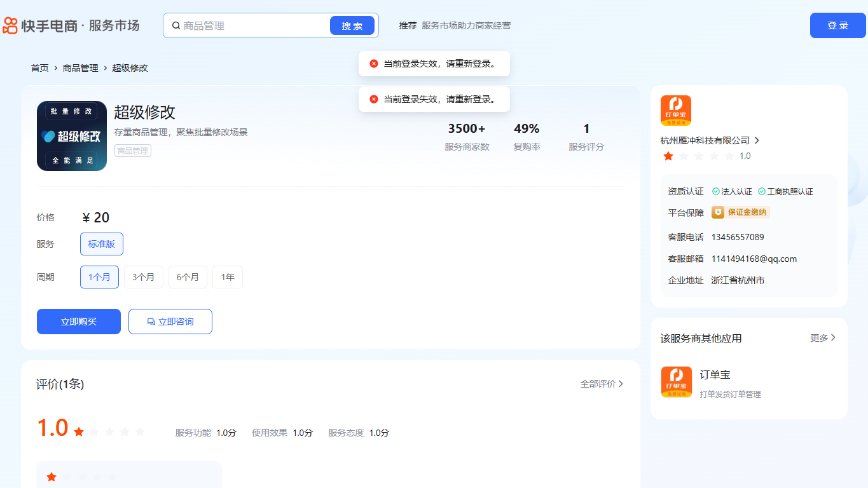Click the price ¥ 20
Screen dimensions: 868x488
point(96,217)
